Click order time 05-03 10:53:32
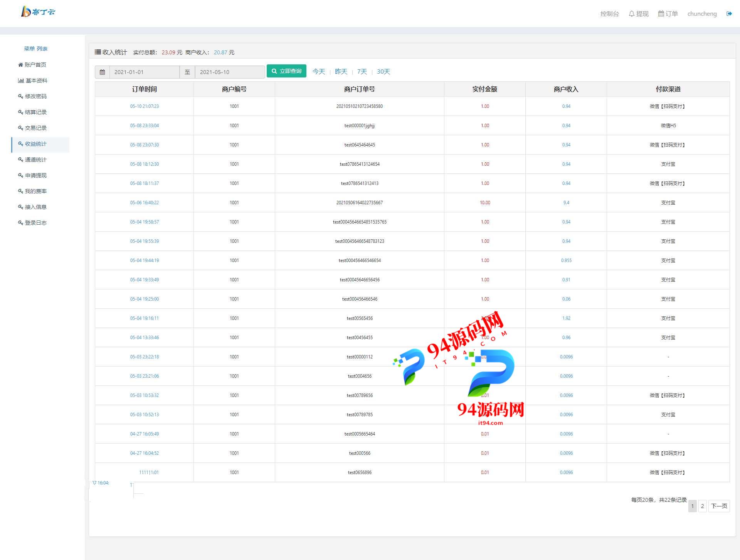 pos(145,395)
